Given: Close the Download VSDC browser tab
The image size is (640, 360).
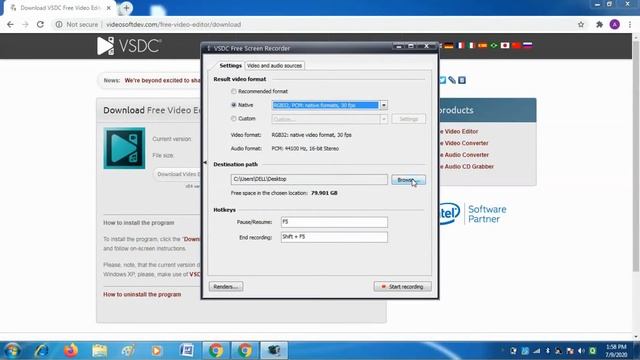Looking at the screenshot, I should point(109,8).
